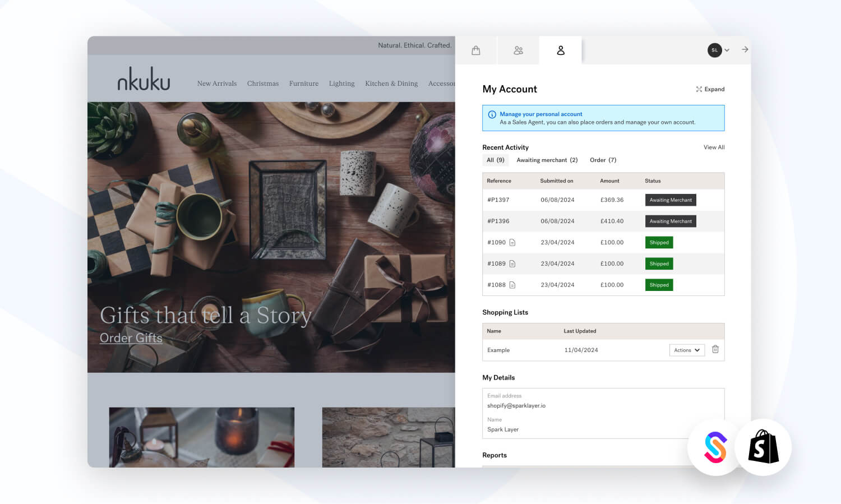
Task: Click View All recent activity link
Action: (x=714, y=147)
